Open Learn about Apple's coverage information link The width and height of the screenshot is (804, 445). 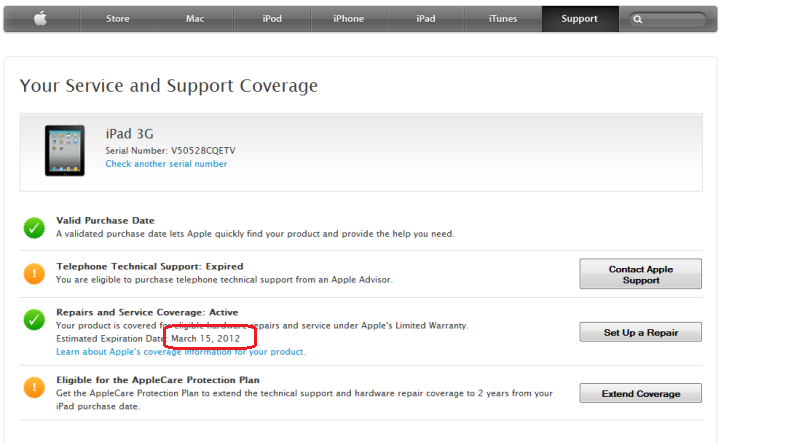(180, 352)
